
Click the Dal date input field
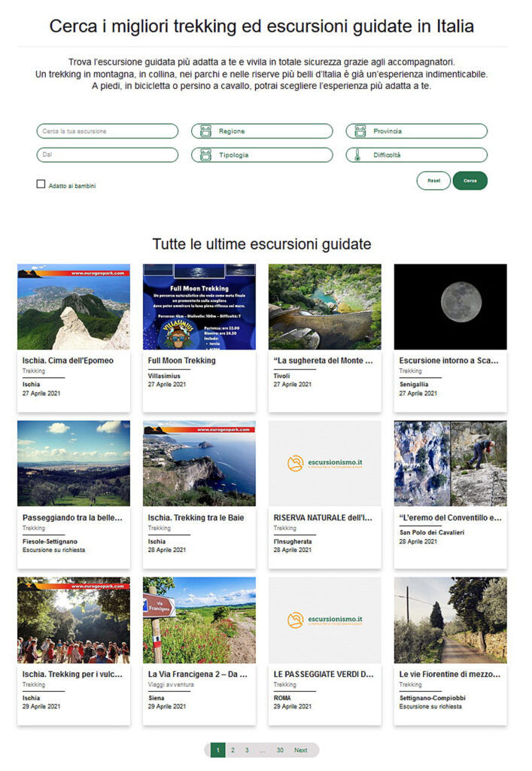108,155
